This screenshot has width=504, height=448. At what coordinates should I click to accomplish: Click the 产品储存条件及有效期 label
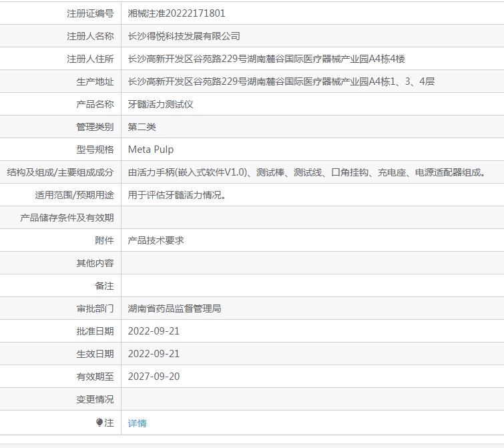67,218
